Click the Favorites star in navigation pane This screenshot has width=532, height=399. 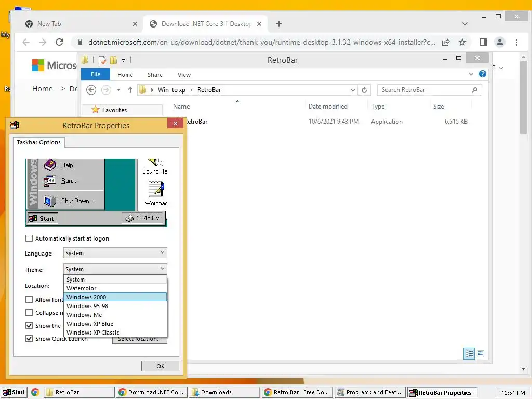click(96, 110)
